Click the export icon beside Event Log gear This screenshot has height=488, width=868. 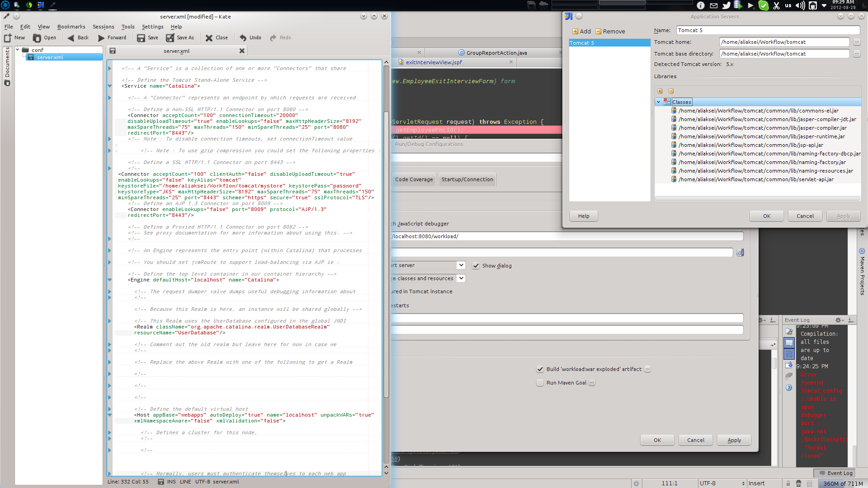[851, 319]
